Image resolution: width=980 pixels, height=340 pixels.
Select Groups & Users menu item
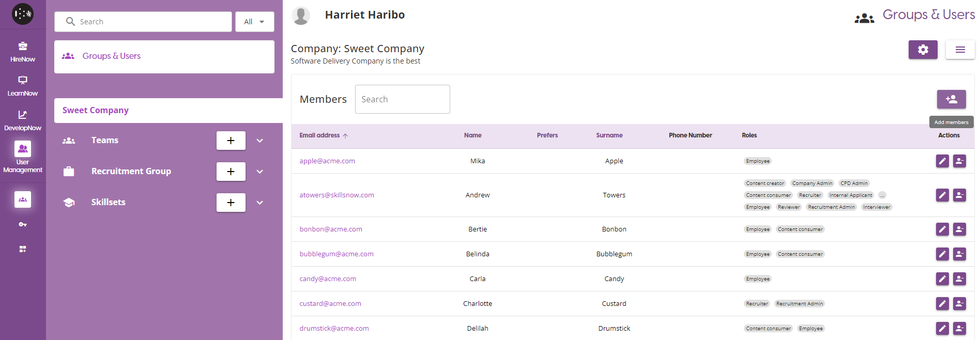(x=112, y=56)
